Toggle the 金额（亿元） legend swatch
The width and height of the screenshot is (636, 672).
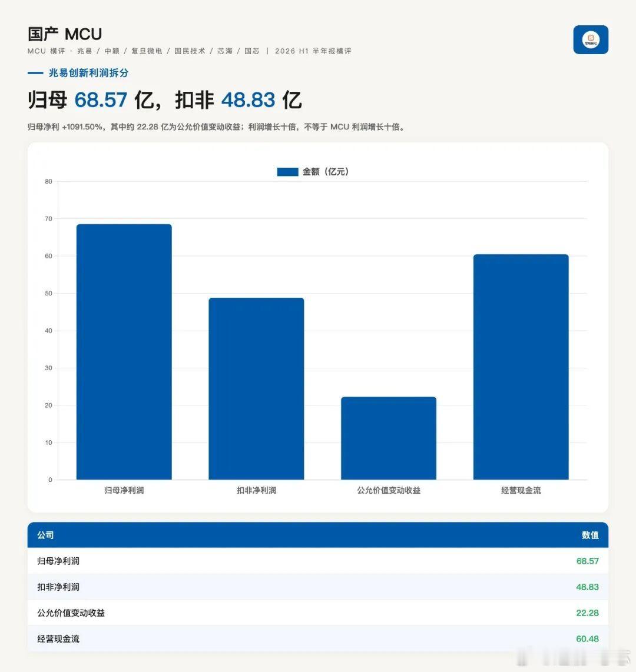point(287,172)
